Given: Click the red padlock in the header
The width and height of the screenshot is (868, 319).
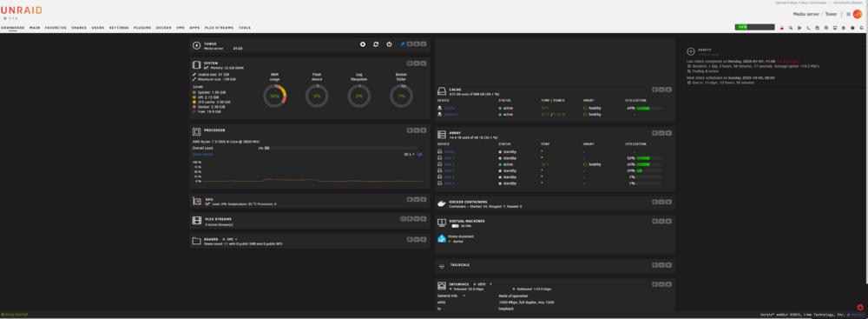Looking at the screenshot, I should click(782, 28).
